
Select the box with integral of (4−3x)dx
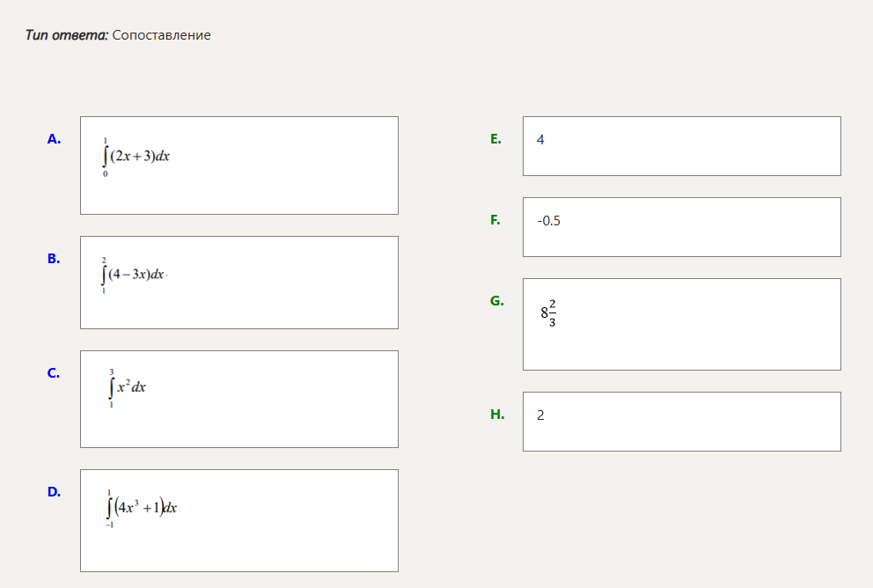(238, 282)
